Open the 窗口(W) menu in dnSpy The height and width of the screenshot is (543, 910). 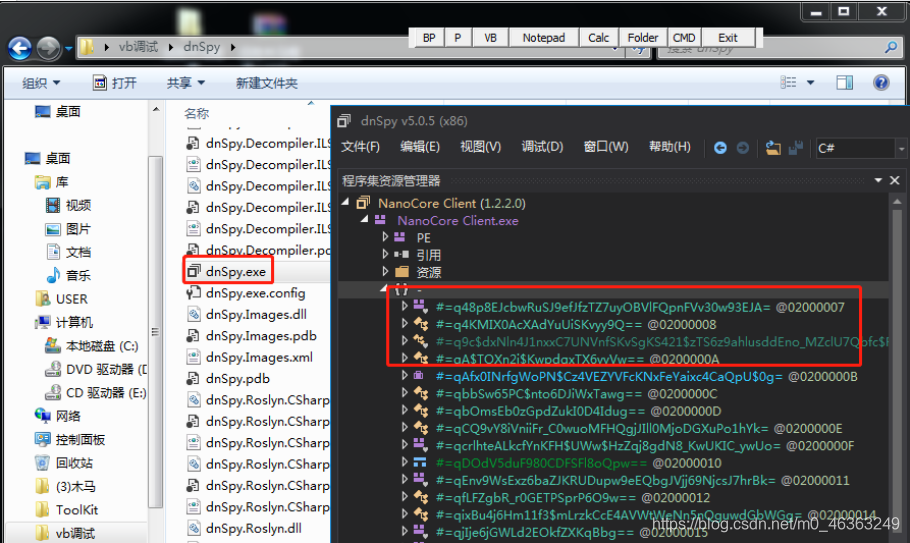click(606, 147)
